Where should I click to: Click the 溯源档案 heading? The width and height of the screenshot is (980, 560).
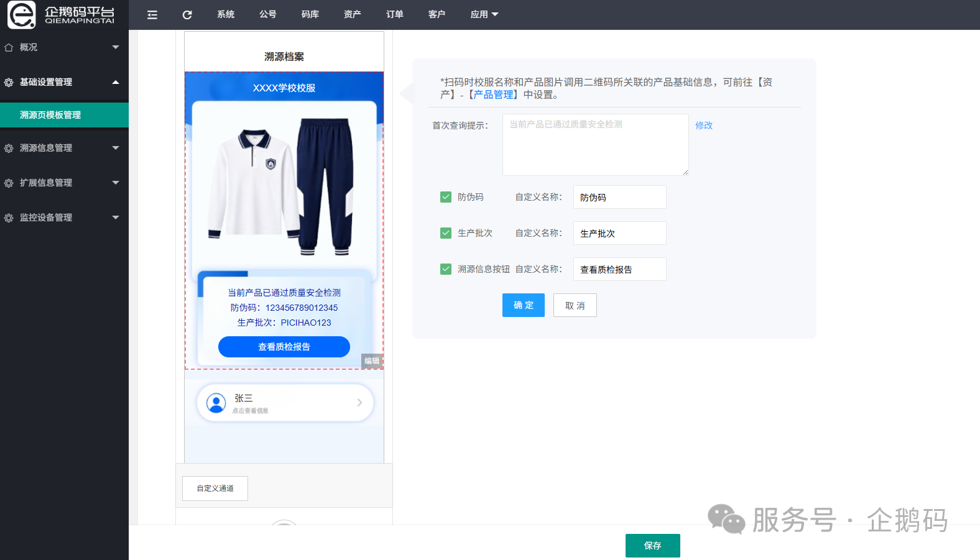coord(284,57)
